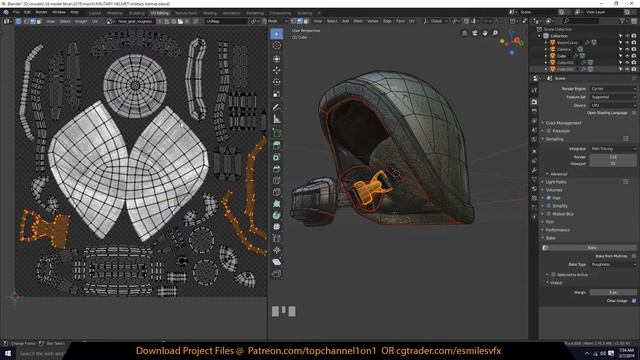Toggle Bake from Multires checkbox
The image size is (640, 360).
[x=634, y=256]
